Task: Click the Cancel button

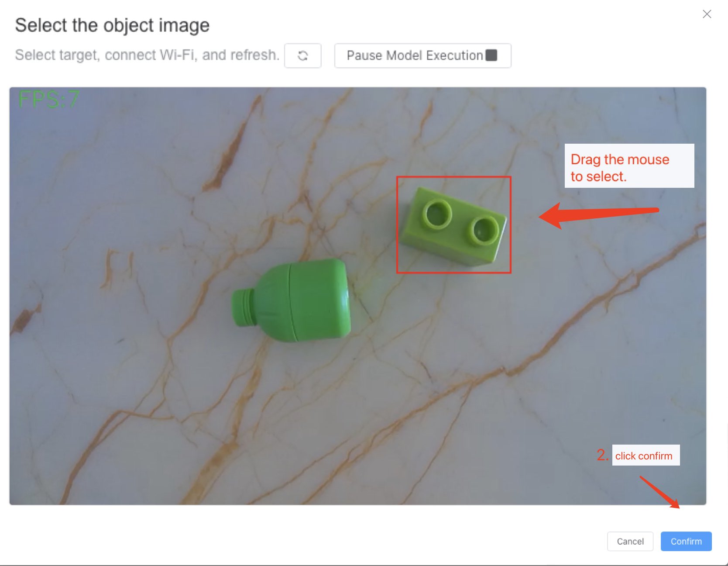Action: pyautogui.click(x=630, y=541)
